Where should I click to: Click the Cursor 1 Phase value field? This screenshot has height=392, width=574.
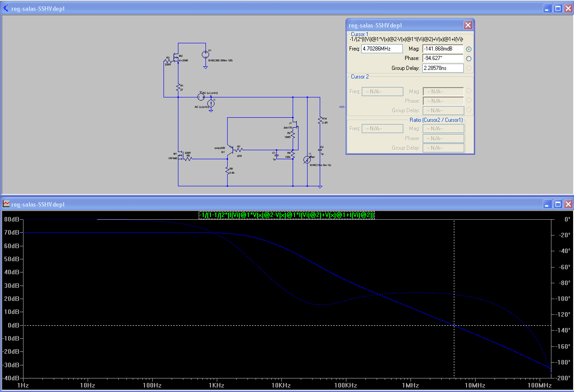click(443, 58)
